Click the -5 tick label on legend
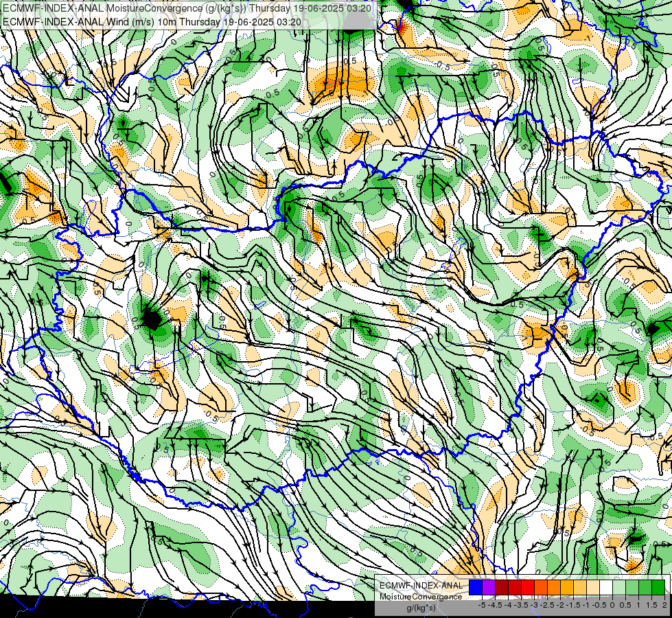The image size is (672, 618). point(482,605)
